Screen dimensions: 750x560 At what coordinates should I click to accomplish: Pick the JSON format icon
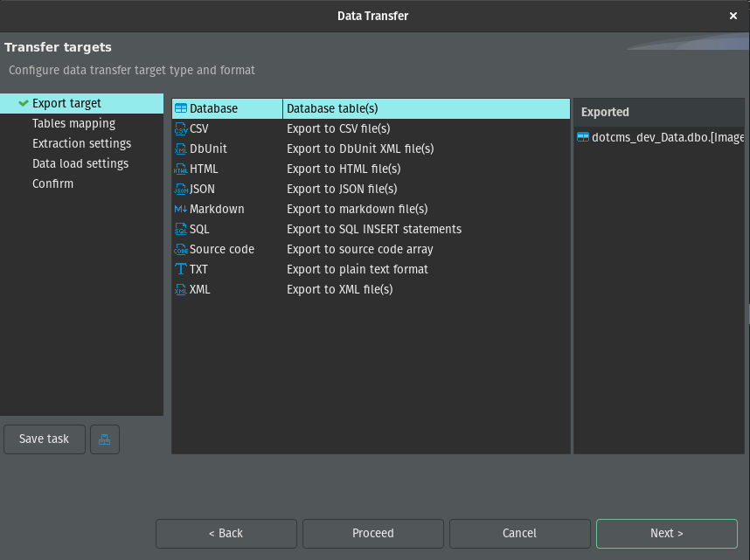181,189
